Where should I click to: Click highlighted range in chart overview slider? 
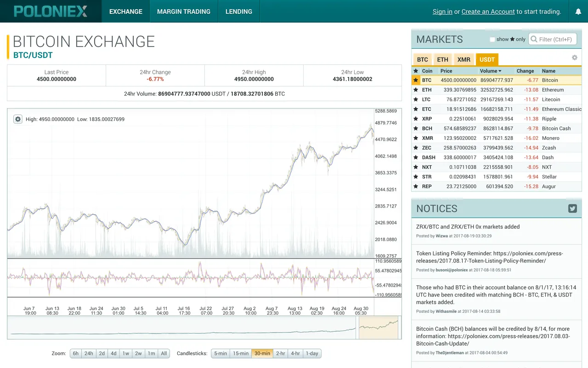click(x=379, y=328)
